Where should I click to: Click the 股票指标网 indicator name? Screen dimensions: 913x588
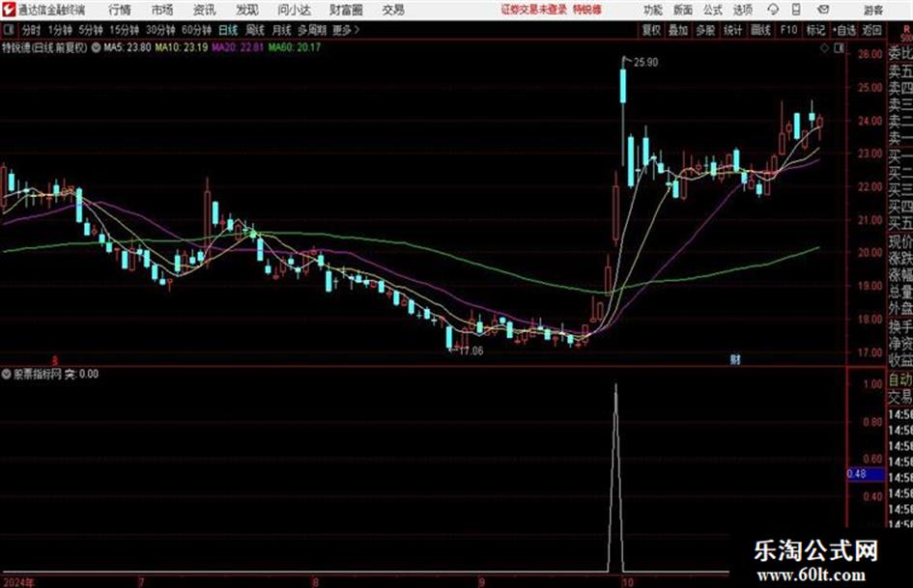[x=38, y=375]
